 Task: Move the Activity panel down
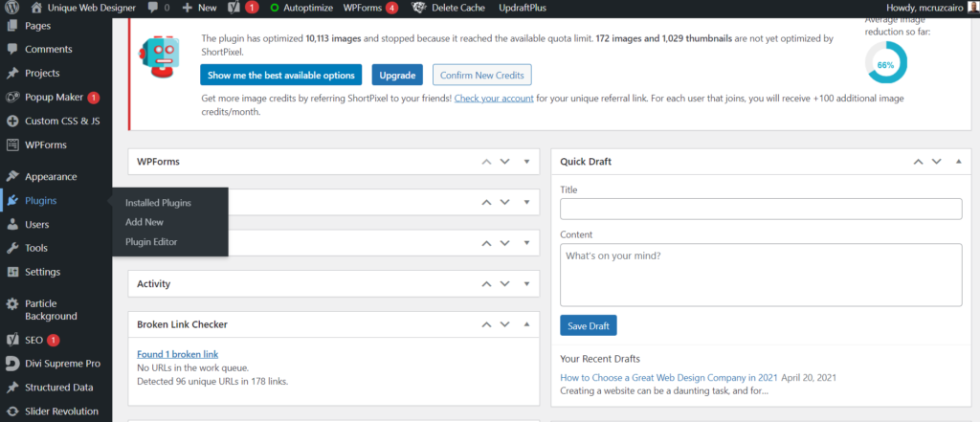click(505, 284)
